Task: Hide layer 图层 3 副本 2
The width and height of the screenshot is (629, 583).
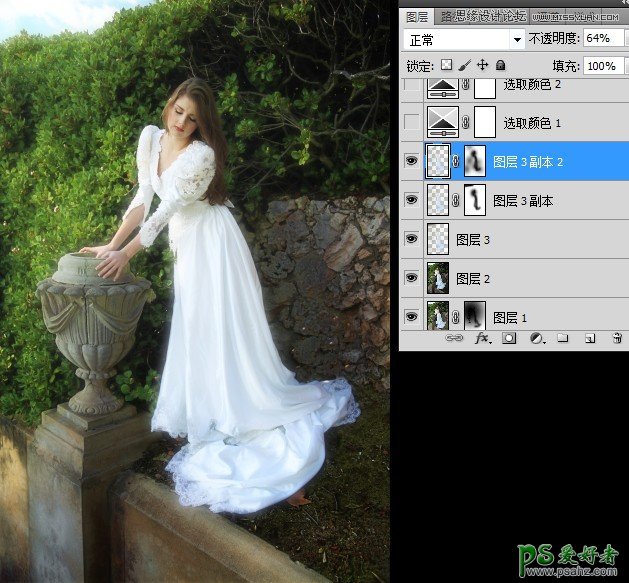Action: click(410, 160)
